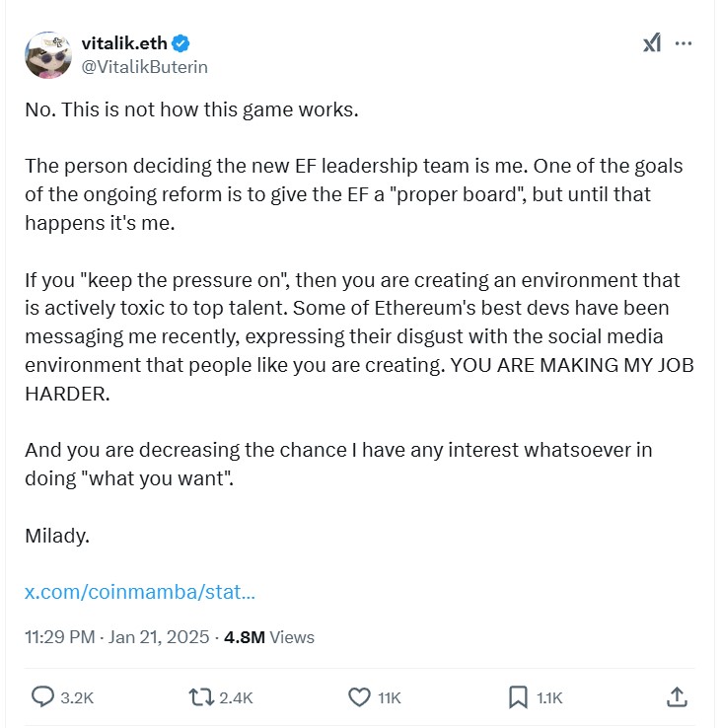This screenshot has width=722, height=728.
Task: Like the post with the heart icon
Action: [359, 697]
